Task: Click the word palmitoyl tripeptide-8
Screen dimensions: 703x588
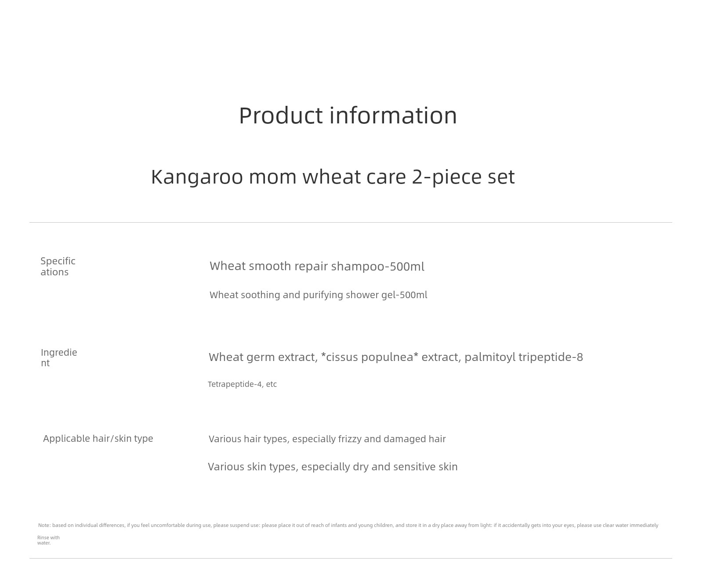Action: 524,357
